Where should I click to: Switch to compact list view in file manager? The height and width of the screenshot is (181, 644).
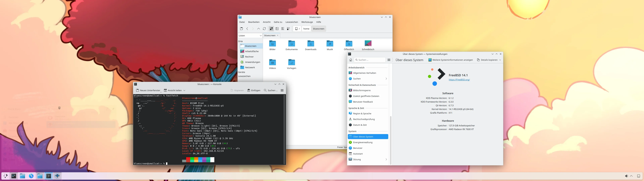tap(283, 29)
